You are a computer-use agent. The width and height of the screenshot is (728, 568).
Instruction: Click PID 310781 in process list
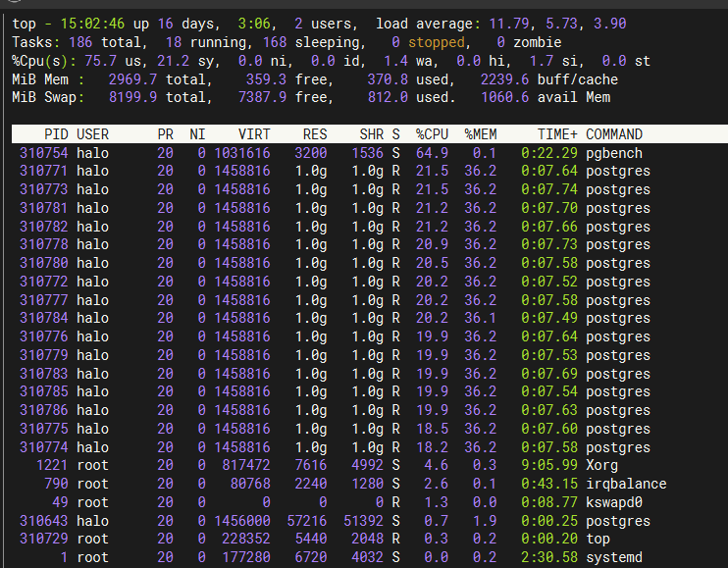pos(43,208)
